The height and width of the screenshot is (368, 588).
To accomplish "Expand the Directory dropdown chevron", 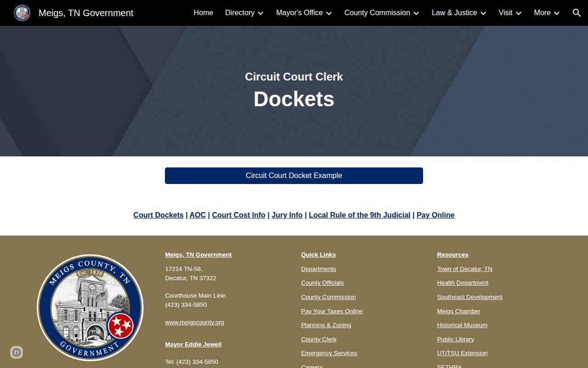I will (260, 13).
